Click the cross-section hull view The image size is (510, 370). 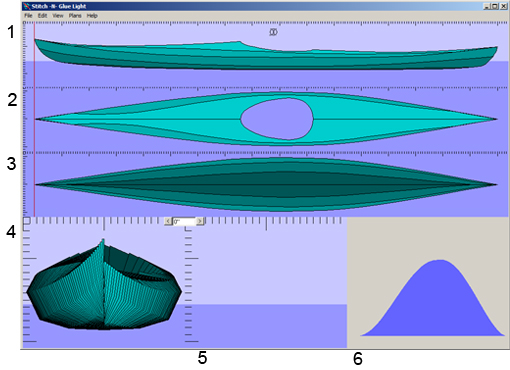(x=104, y=284)
